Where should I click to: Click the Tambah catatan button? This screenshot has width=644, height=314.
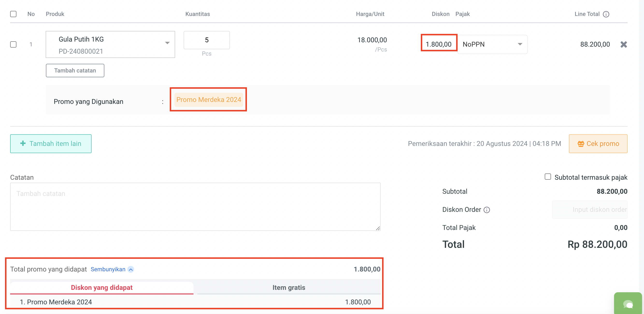pos(75,71)
